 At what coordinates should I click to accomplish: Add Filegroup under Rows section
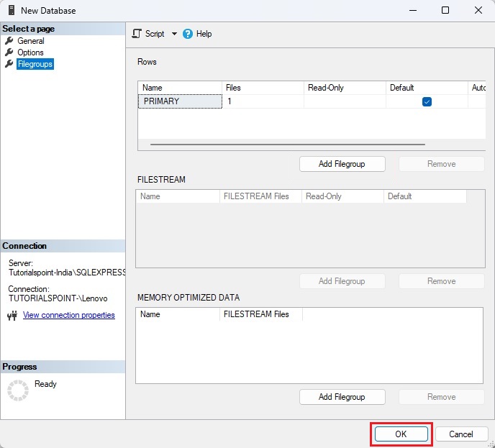342,164
